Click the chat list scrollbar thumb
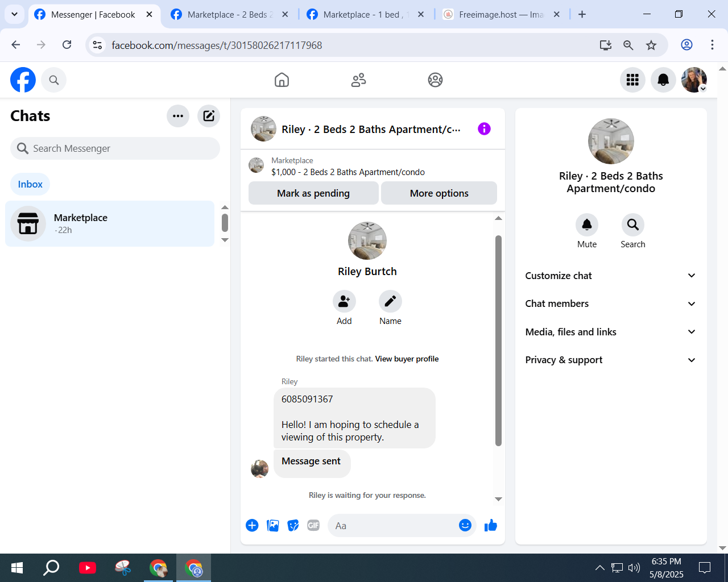 225,222
